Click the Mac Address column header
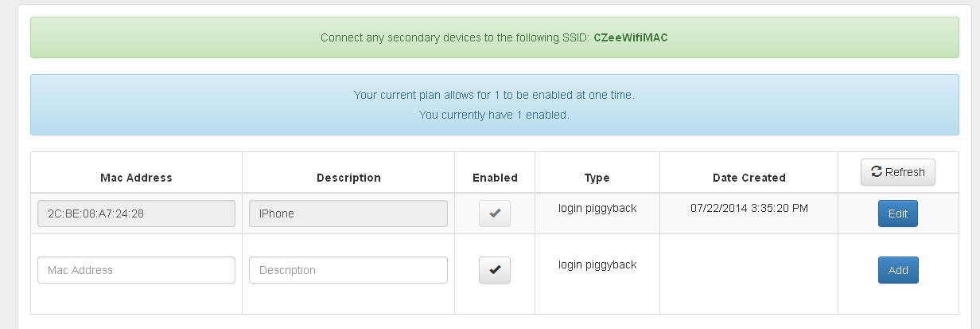The image size is (980, 329). 136,178
